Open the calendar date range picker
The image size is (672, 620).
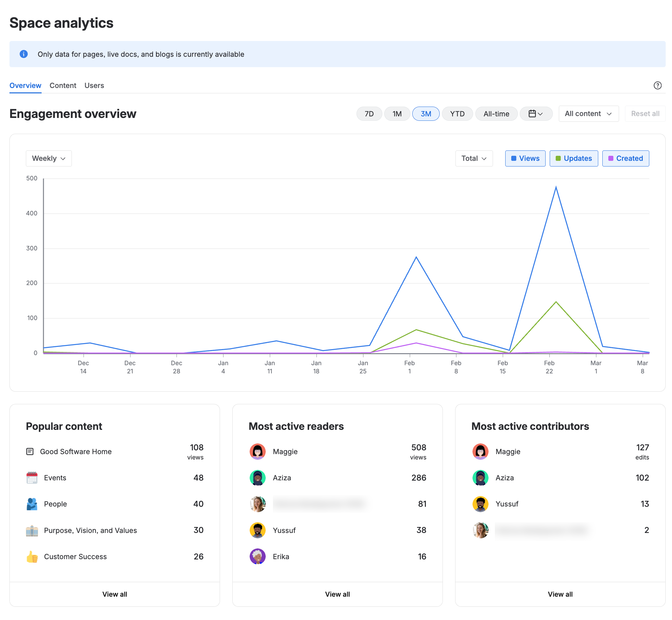point(536,114)
